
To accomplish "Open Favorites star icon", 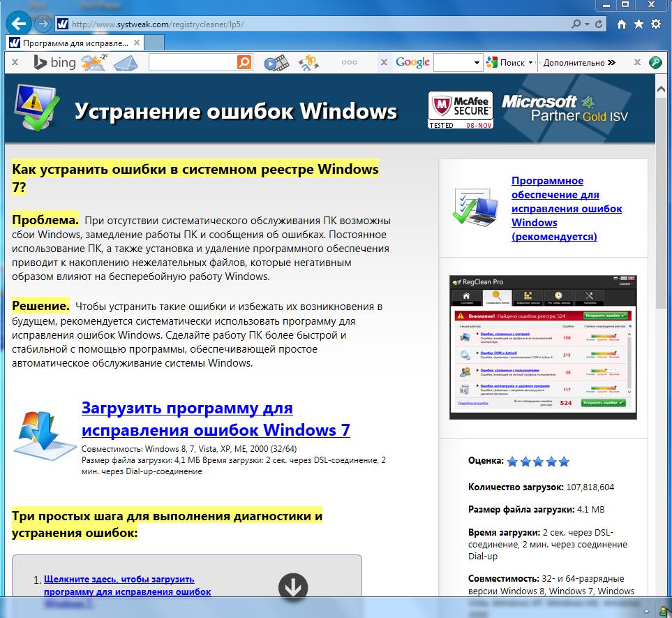I will point(639,24).
